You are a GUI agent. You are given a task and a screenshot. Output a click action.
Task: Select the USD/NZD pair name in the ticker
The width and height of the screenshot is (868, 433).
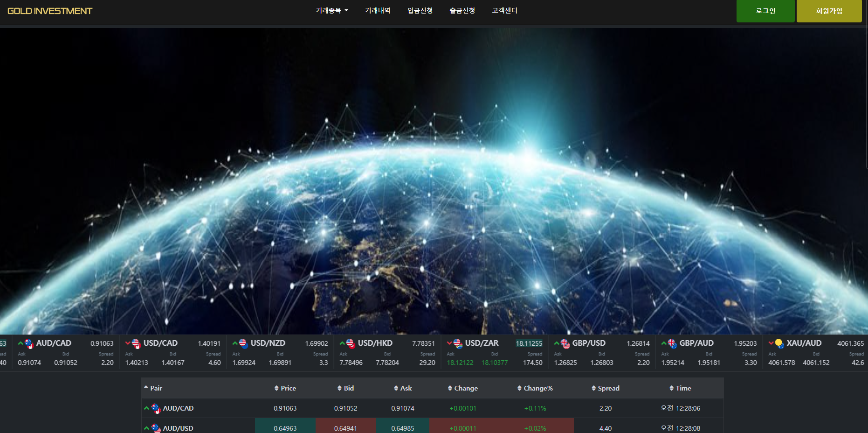coord(268,343)
